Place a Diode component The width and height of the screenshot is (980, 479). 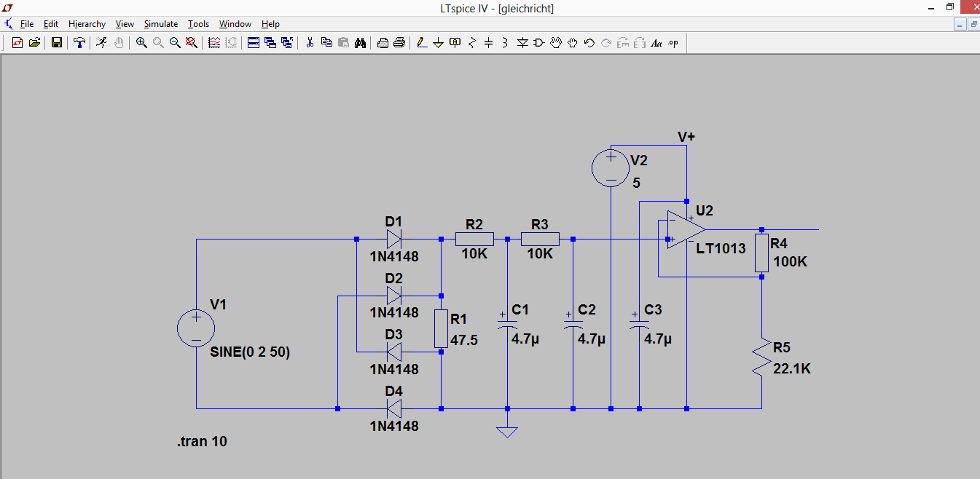[522, 43]
